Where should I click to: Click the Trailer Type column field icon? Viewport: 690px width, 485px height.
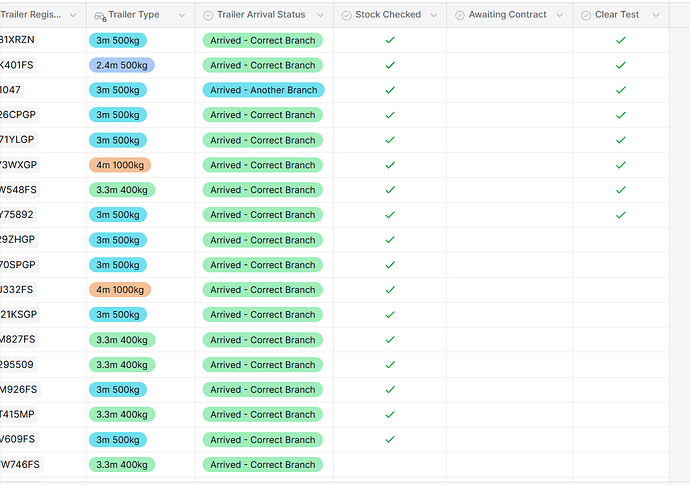click(x=100, y=16)
